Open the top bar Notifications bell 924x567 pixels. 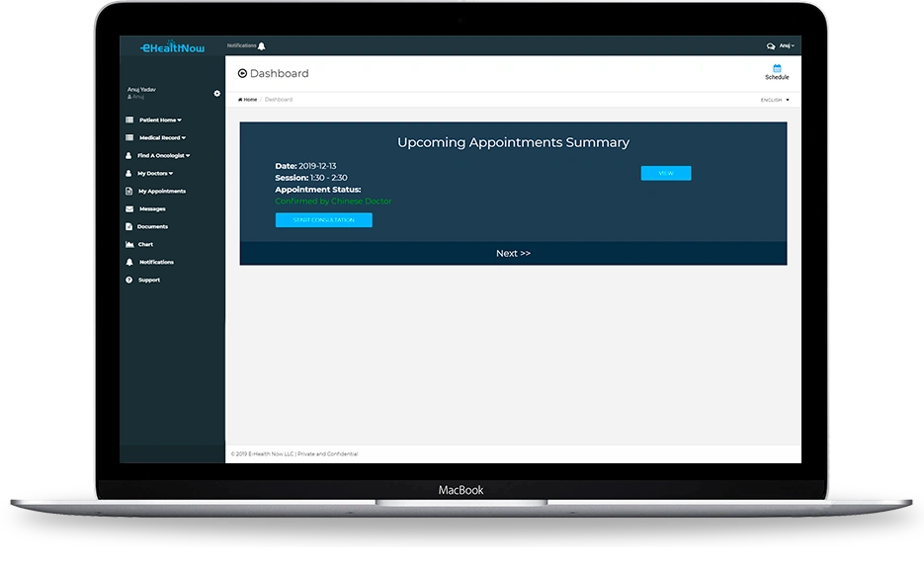pos(262,45)
